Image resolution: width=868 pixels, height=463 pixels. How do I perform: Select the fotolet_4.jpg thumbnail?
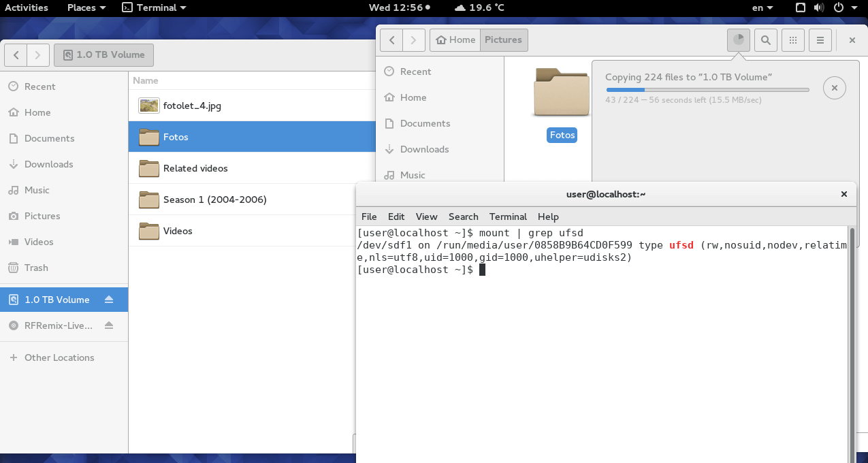point(148,106)
